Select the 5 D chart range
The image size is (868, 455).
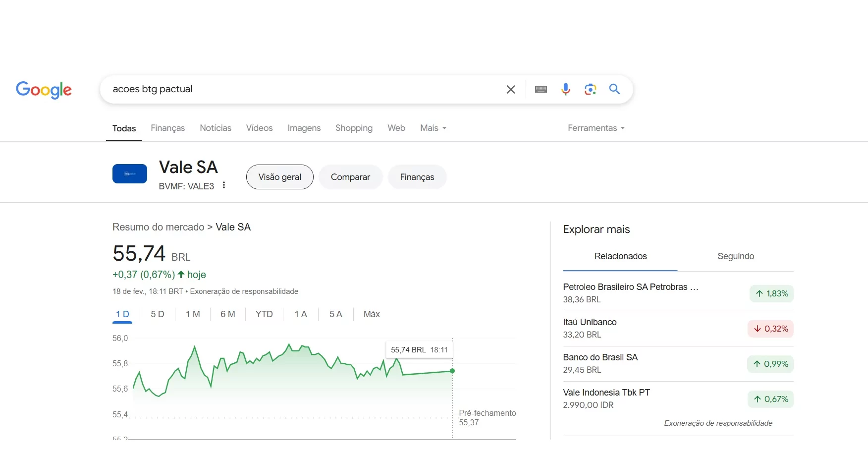[x=158, y=314]
